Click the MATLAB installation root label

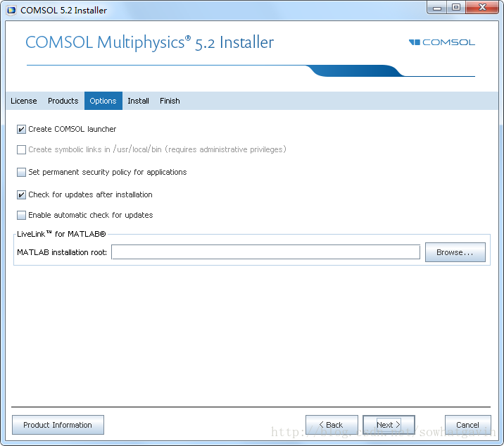point(62,252)
